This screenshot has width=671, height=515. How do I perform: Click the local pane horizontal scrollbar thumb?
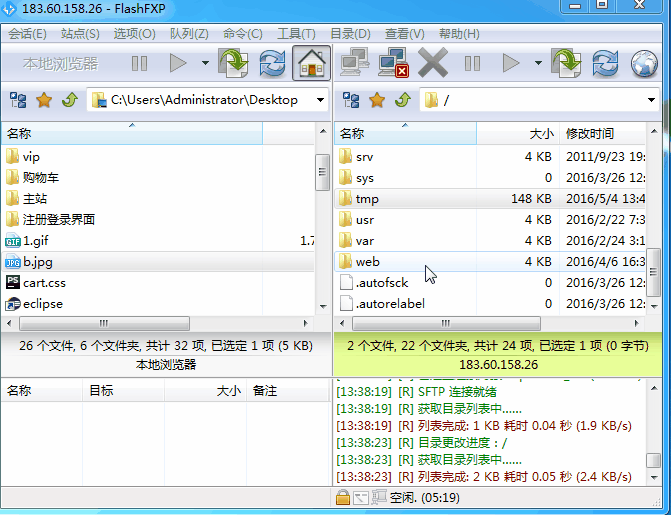click(x=104, y=323)
